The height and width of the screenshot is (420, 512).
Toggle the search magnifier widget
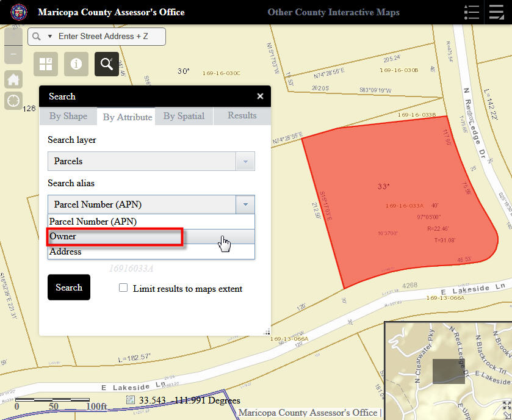(107, 64)
